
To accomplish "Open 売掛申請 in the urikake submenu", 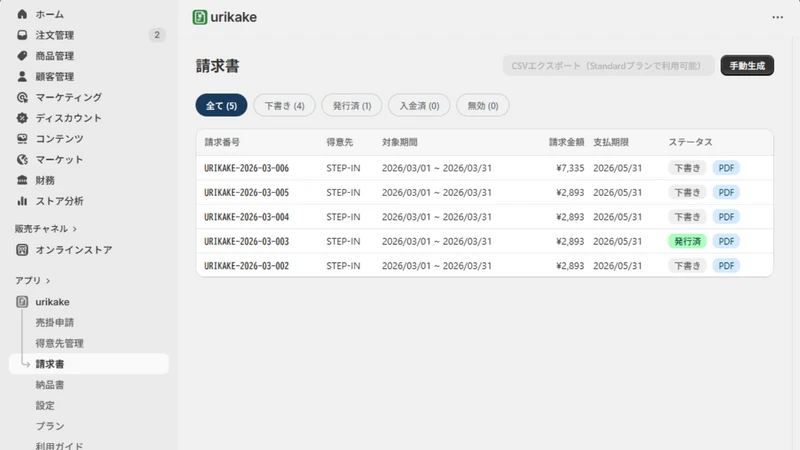I will point(55,322).
